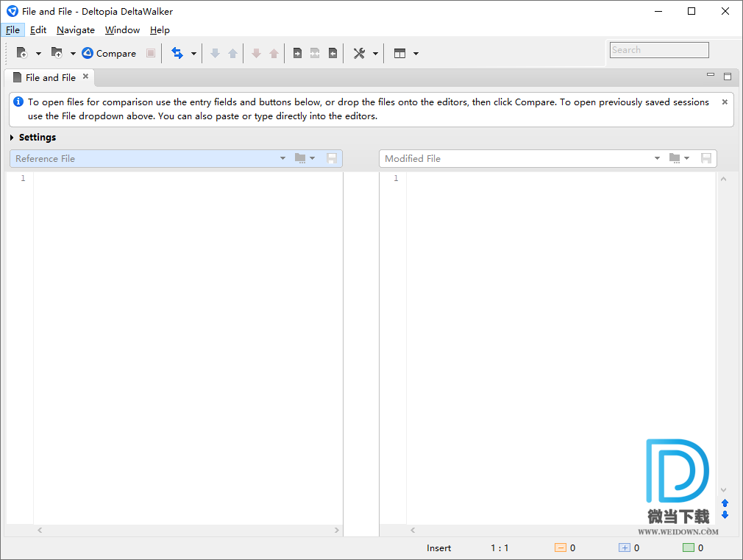Open the File menu

(13, 30)
